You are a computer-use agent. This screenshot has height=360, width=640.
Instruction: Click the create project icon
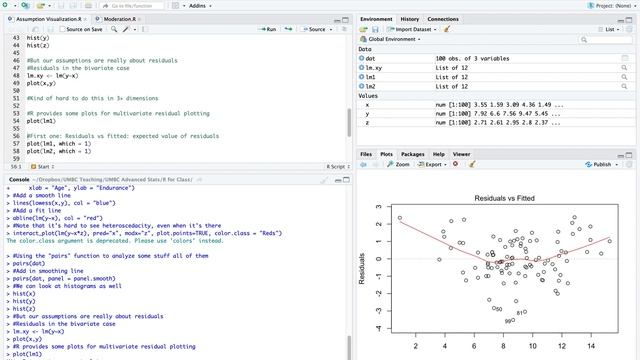click(25, 5)
